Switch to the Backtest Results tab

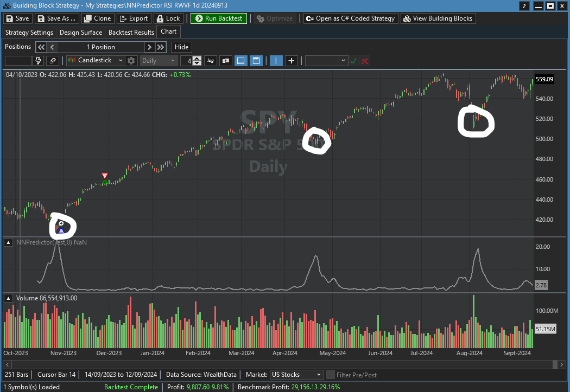[131, 33]
